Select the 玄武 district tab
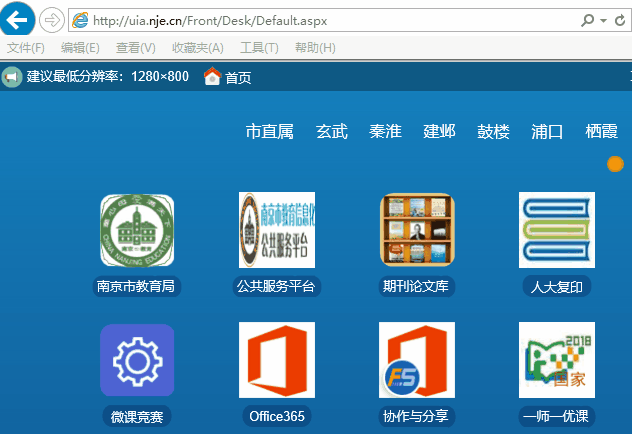This screenshot has width=632, height=434. tap(332, 132)
